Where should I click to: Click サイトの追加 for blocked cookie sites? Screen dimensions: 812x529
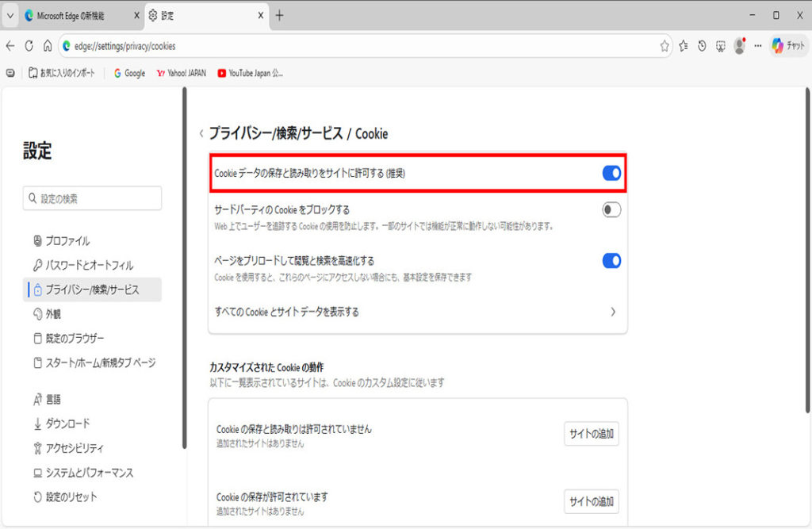591,434
